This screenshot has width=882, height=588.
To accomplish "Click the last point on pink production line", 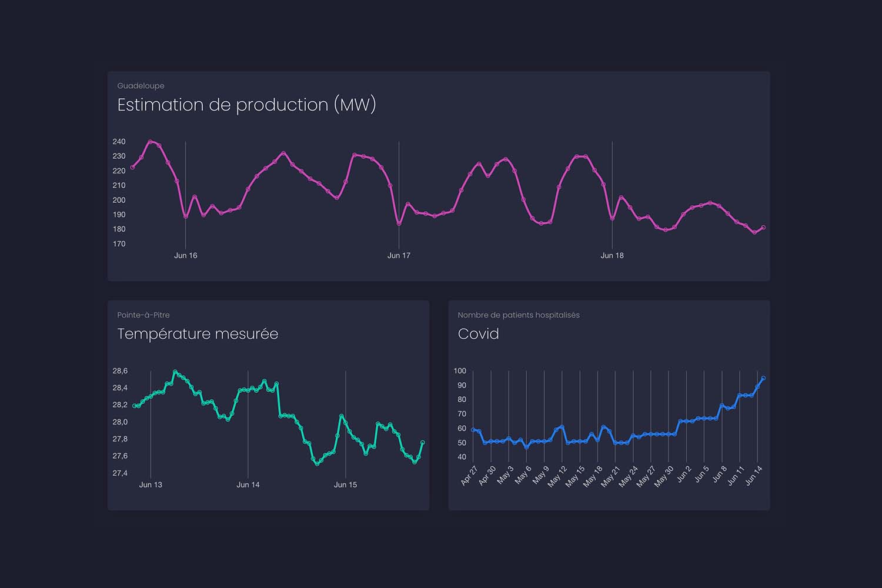I will click(x=763, y=228).
